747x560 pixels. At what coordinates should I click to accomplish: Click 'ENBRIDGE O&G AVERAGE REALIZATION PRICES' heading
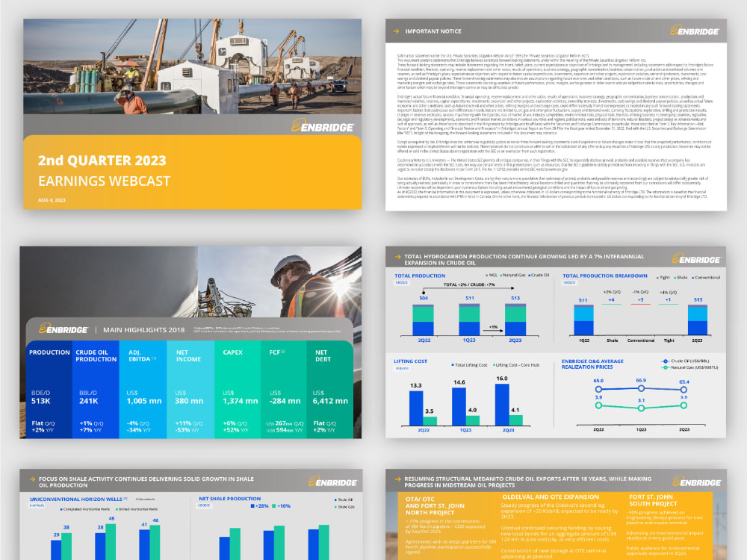click(592, 364)
